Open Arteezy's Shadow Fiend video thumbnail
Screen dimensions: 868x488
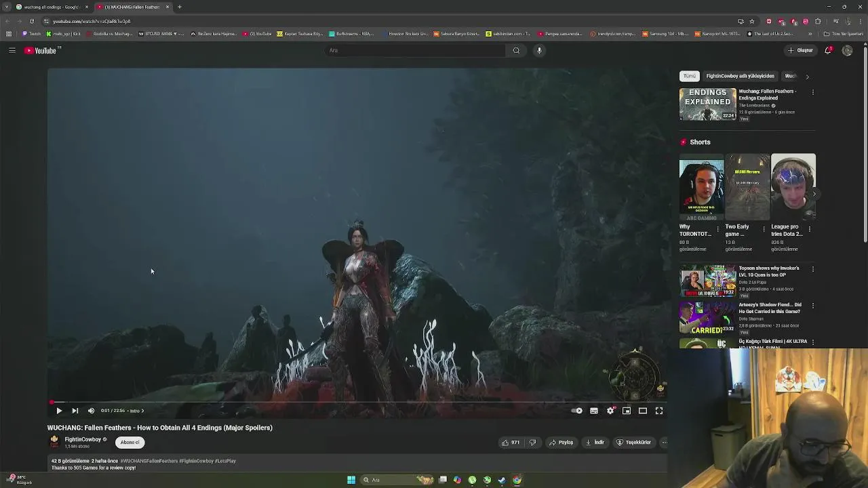[708, 317]
